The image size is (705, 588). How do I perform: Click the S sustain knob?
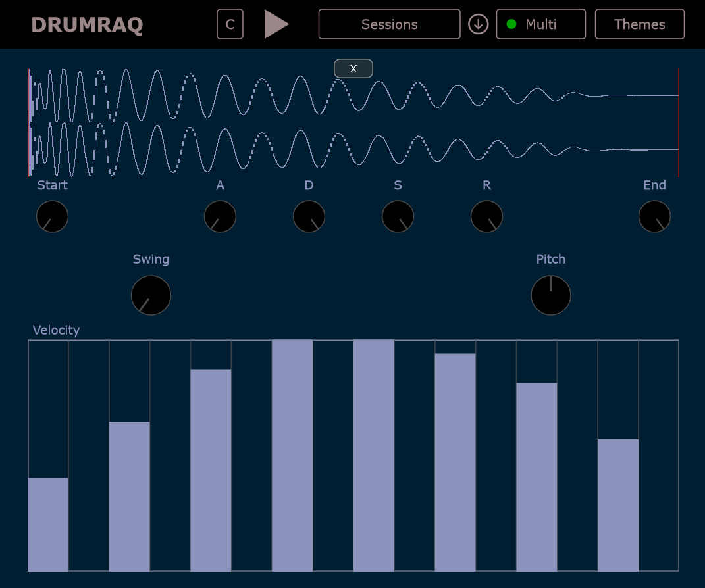(x=398, y=216)
